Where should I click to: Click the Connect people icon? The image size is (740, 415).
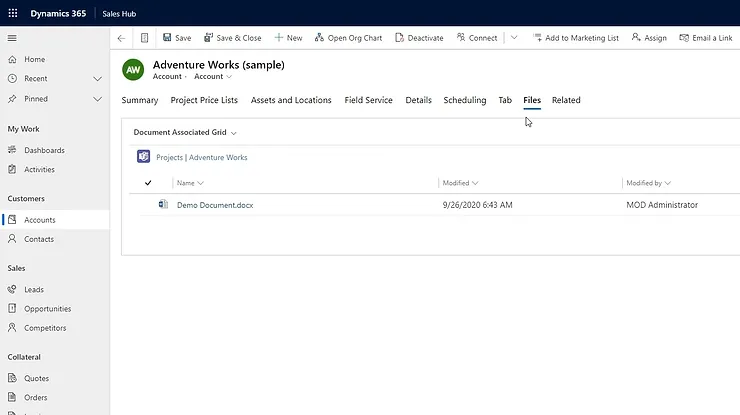[461, 37]
